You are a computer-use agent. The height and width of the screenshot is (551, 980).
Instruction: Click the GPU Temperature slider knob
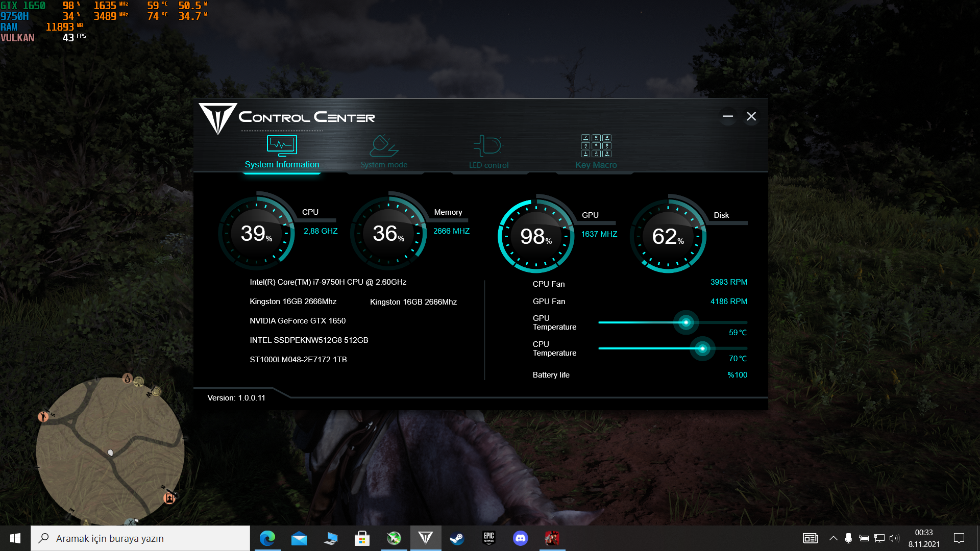tap(685, 322)
